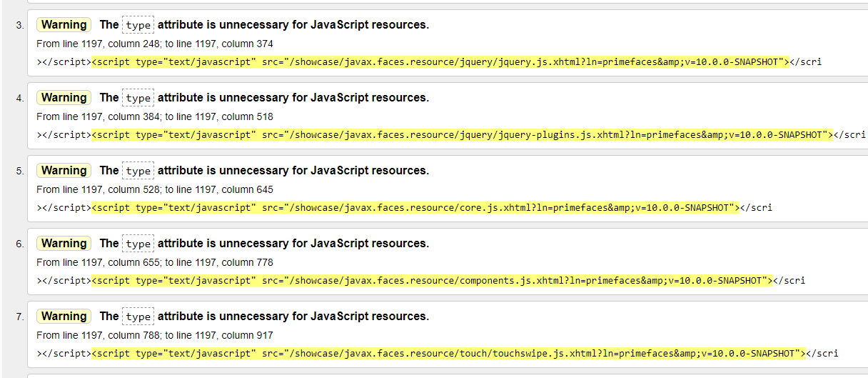Click the Warning badge of message 7
Image resolution: width=868 pixels, height=378 pixels.
click(64, 317)
